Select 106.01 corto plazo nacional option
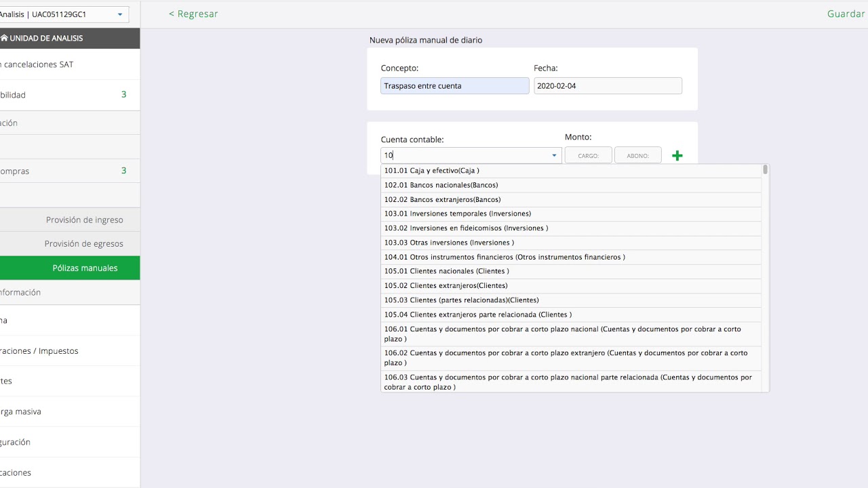Image resolution: width=868 pixels, height=488 pixels. pos(571,334)
